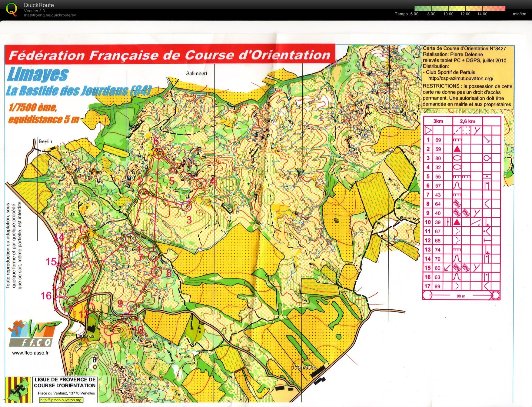
Task: Open the http://liproco.ouvaton.org link
Action: [61, 400]
